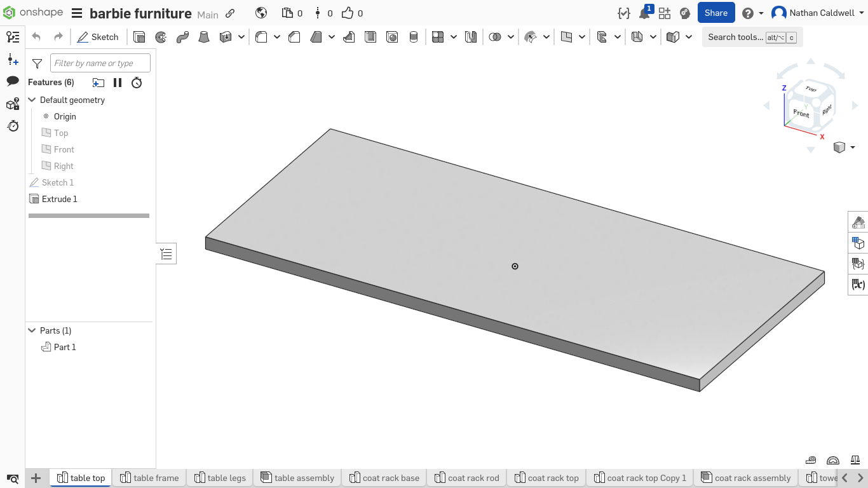The width and height of the screenshot is (868, 488).
Task: Switch to the table frame tab
Action: (x=150, y=478)
